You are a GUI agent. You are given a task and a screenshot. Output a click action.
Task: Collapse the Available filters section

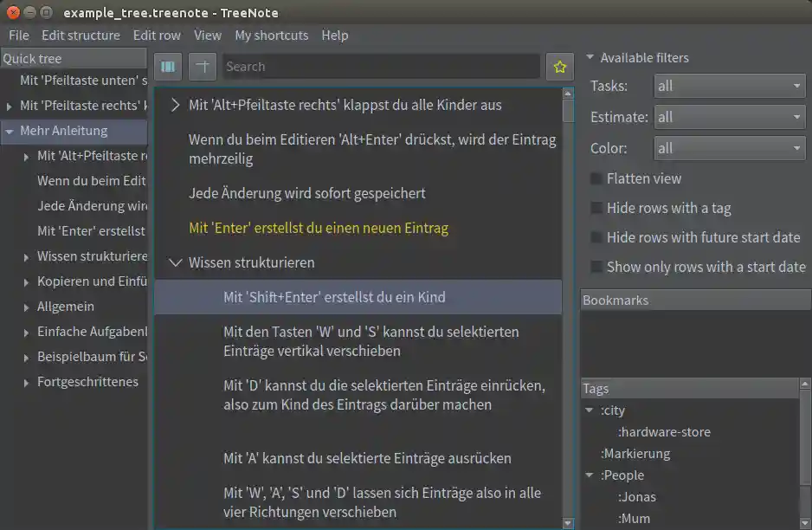point(590,57)
